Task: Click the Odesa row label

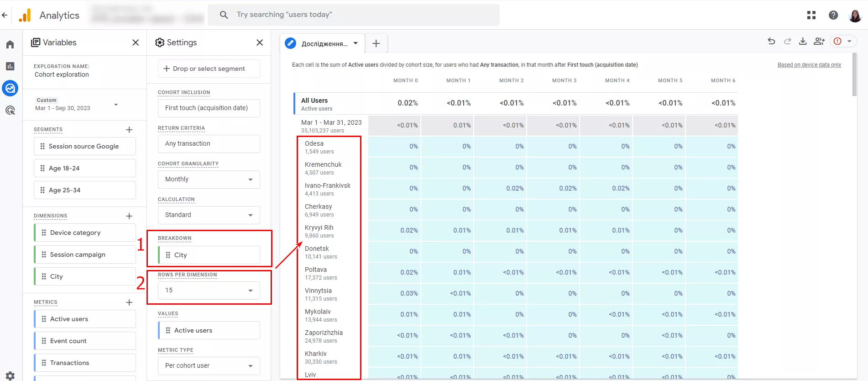Action: tap(314, 143)
